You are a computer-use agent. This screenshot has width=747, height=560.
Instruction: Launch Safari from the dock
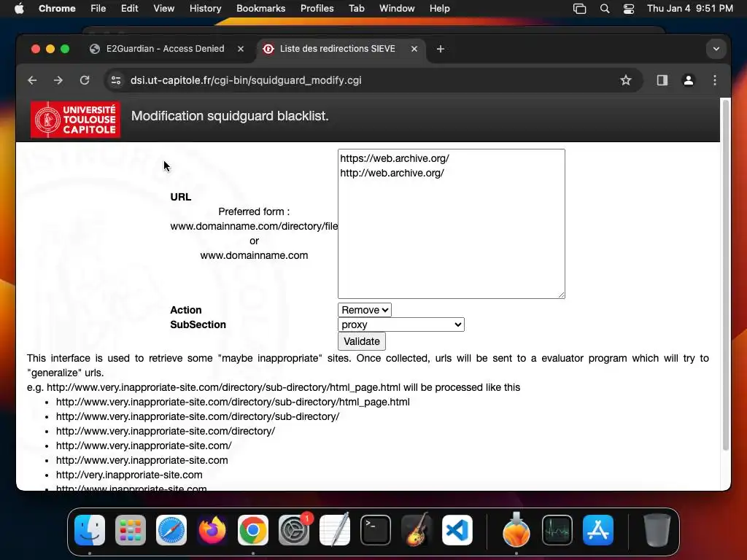171,530
